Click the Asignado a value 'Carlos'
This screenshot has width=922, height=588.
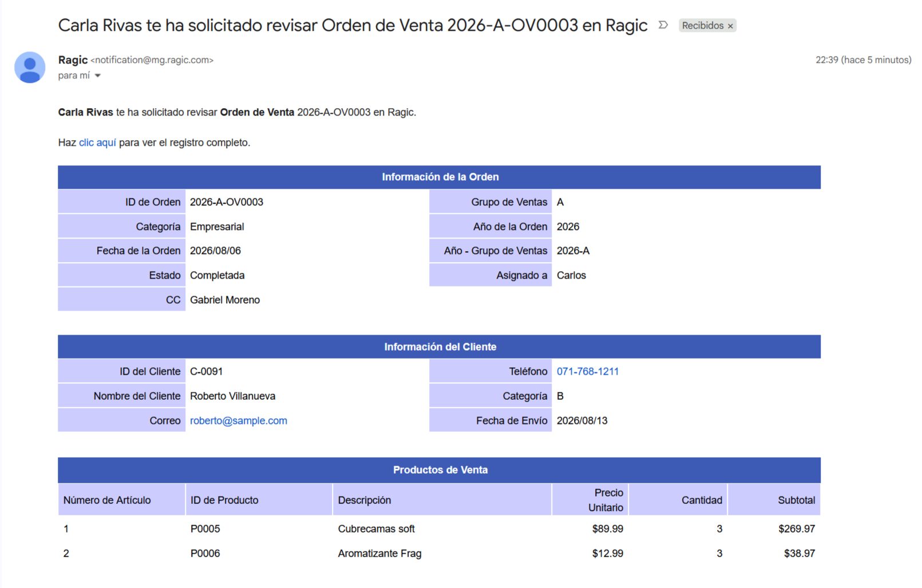click(x=571, y=275)
